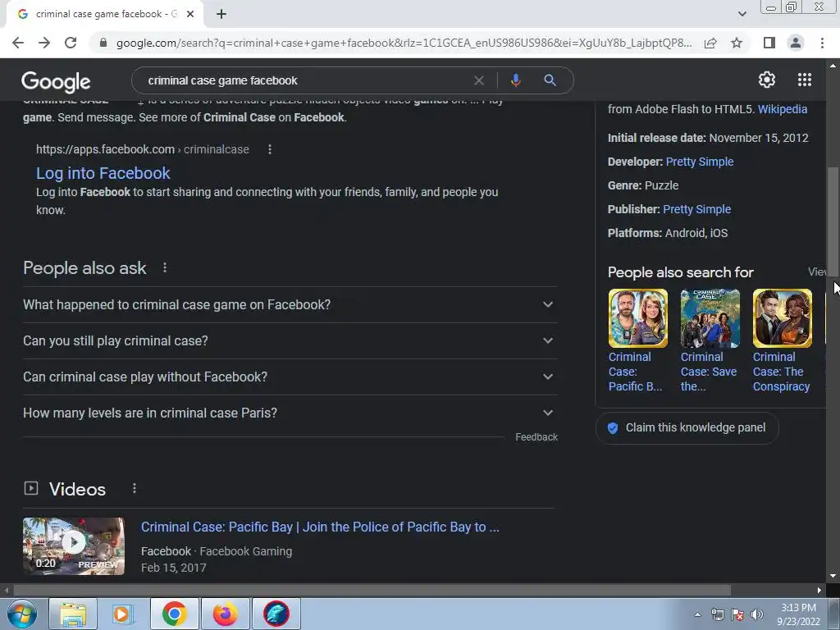Open the Videos section options menu
This screenshot has height=630, width=840.
[x=135, y=489]
